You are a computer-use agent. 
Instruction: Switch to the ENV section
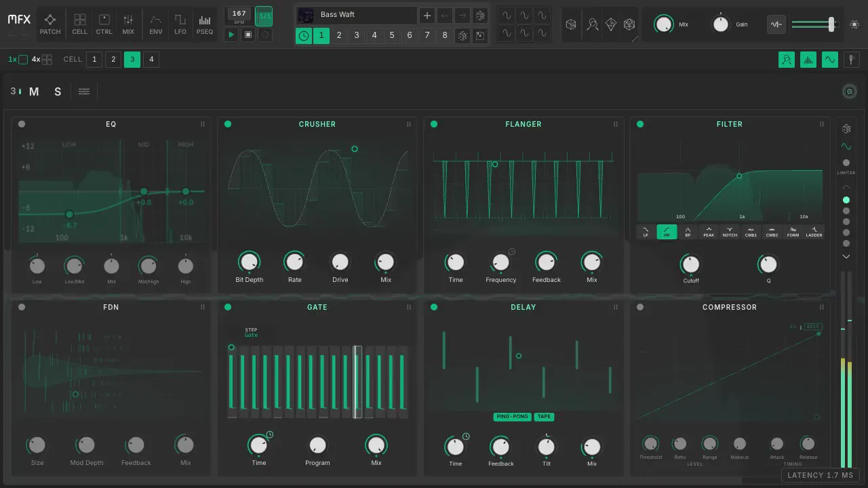pyautogui.click(x=156, y=24)
